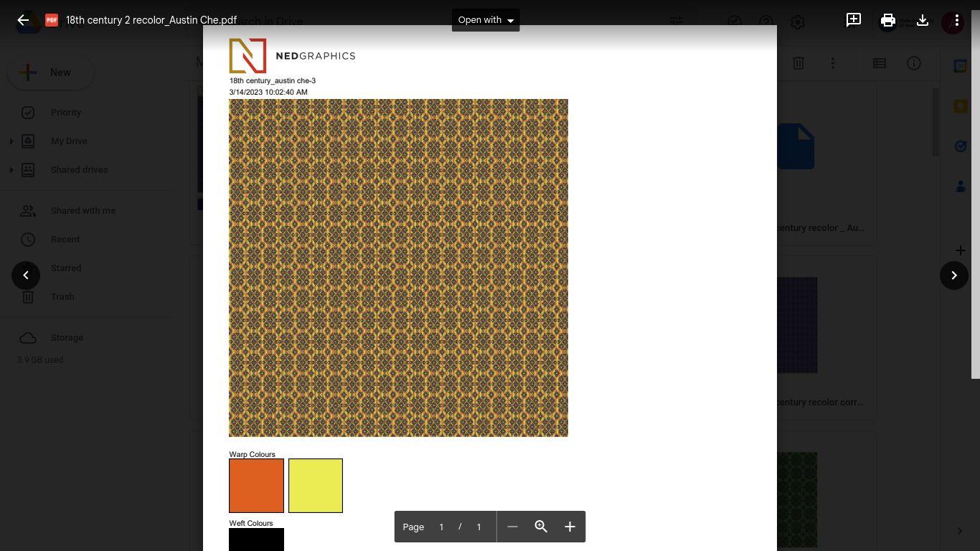Open Starred files
Viewport: 980px width, 551px height.
tap(66, 268)
